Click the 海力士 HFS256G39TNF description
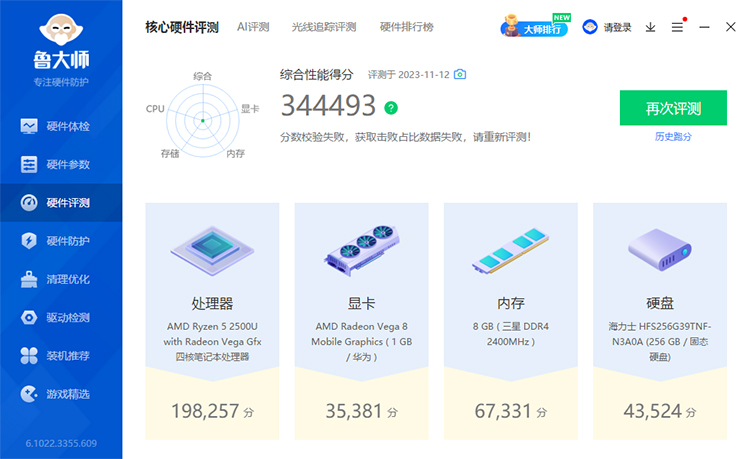750x459 pixels. point(660,341)
